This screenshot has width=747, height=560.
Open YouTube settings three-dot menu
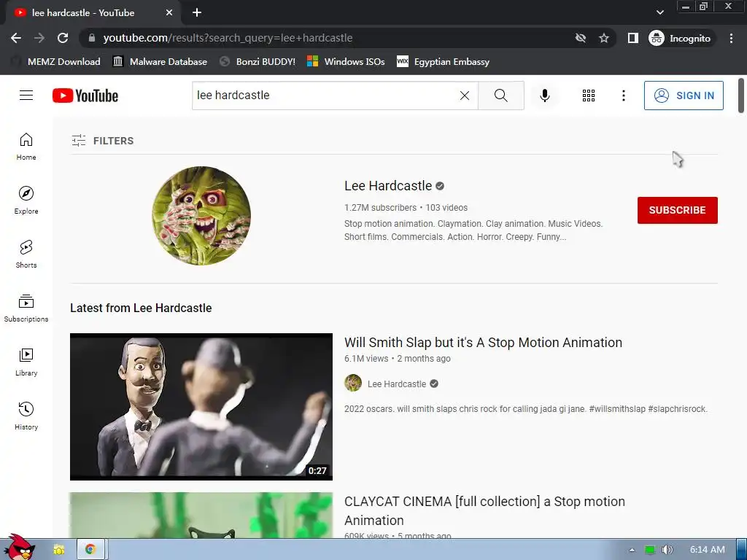[x=623, y=96]
